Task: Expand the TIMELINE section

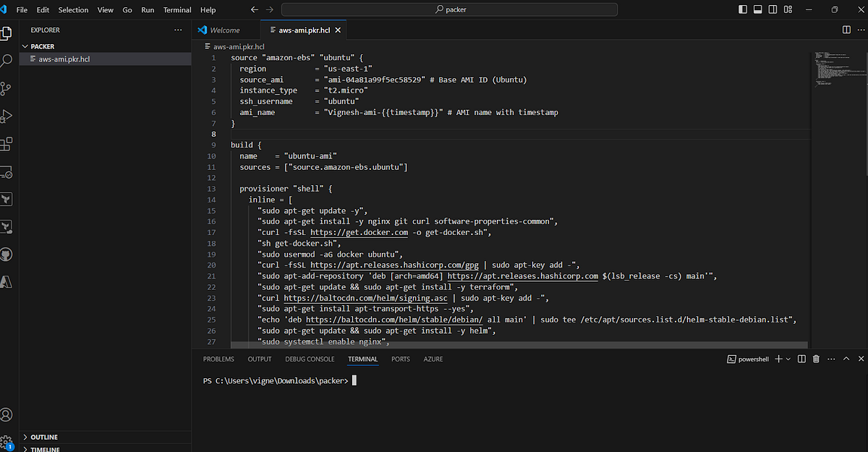Action: click(x=43, y=448)
